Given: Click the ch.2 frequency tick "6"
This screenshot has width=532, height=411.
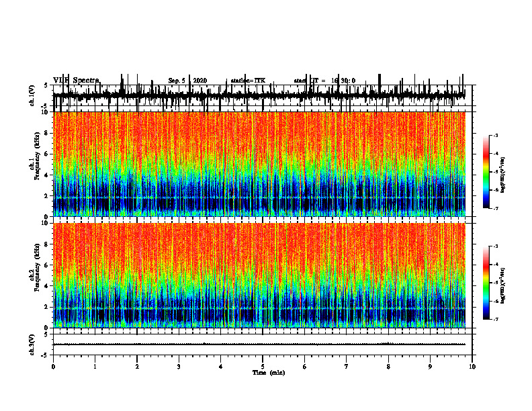Looking at the screenshot, I should coord(47,265).
